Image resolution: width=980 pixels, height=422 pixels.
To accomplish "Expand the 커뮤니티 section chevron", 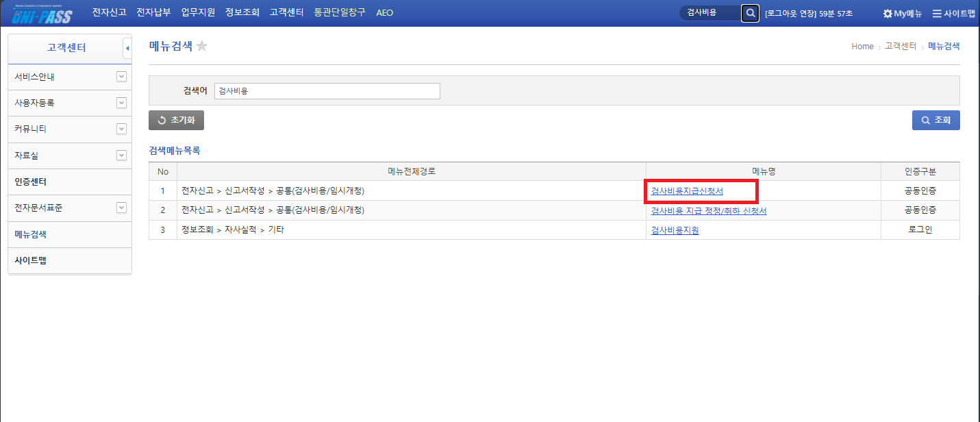I will (121, 129).
